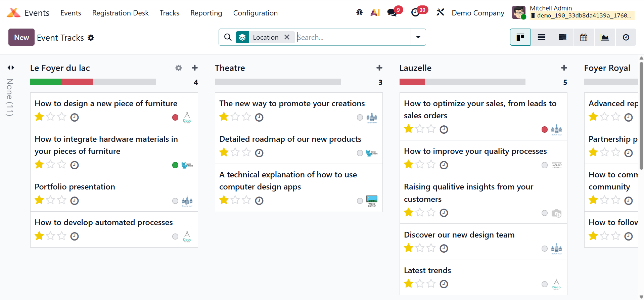
Task: Expand the search options dropdown arrow
Action: (418, 37)
